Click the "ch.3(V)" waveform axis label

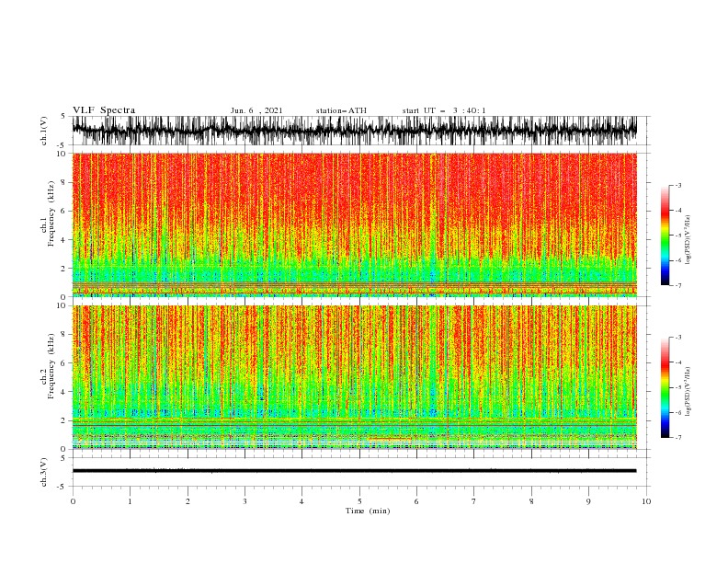coord(44,472)
